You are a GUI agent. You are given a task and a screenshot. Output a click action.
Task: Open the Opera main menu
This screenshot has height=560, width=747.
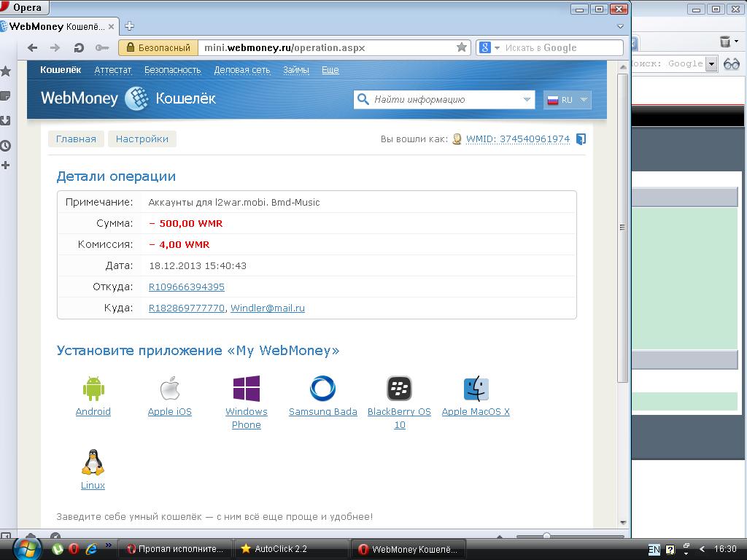tap(25, 8)
